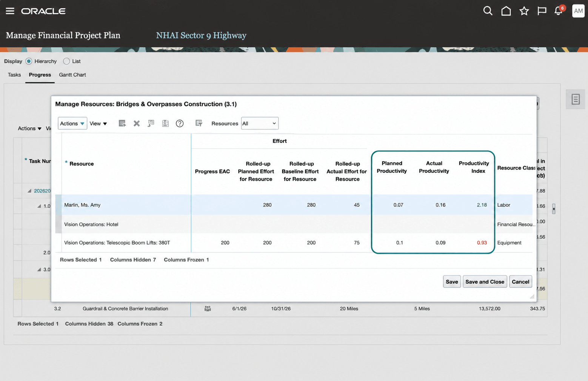Viewport: 588px width, 381px height.
Task: Click the detach table icon in dialog toolbar
Action: coord(151,123)
